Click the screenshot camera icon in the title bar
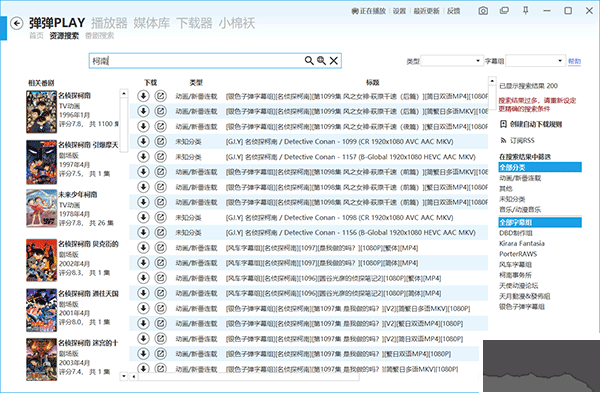Screen dimensions: 600x393 click(483, 11)
